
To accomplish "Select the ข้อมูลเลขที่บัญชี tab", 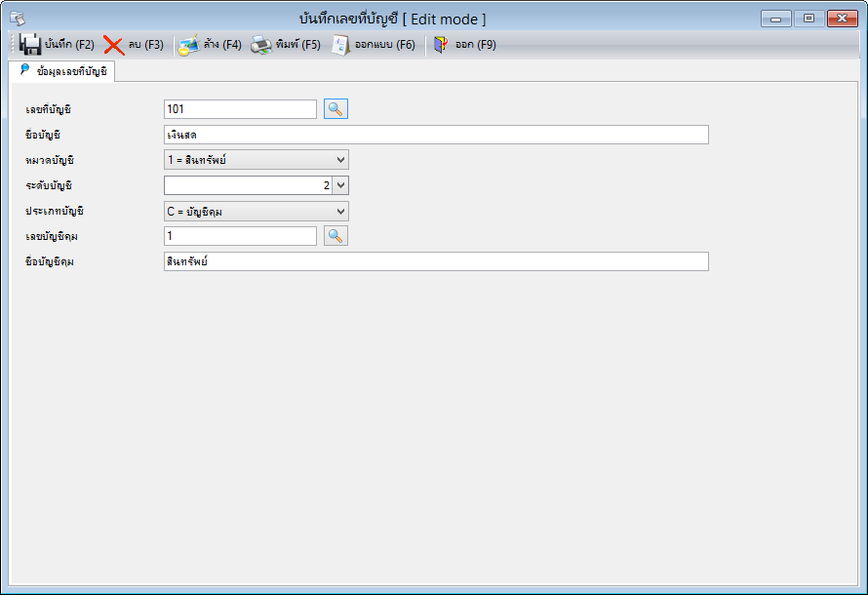I will [x=63, y=71].
